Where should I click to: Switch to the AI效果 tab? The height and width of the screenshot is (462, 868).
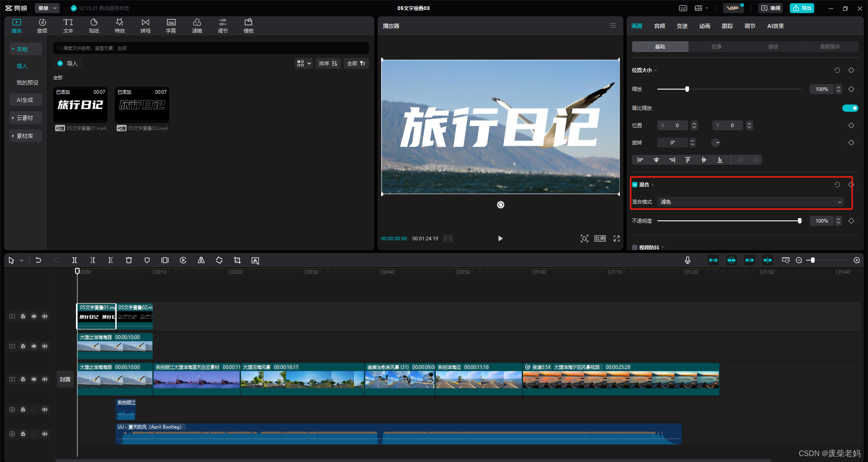pos(775,26)
